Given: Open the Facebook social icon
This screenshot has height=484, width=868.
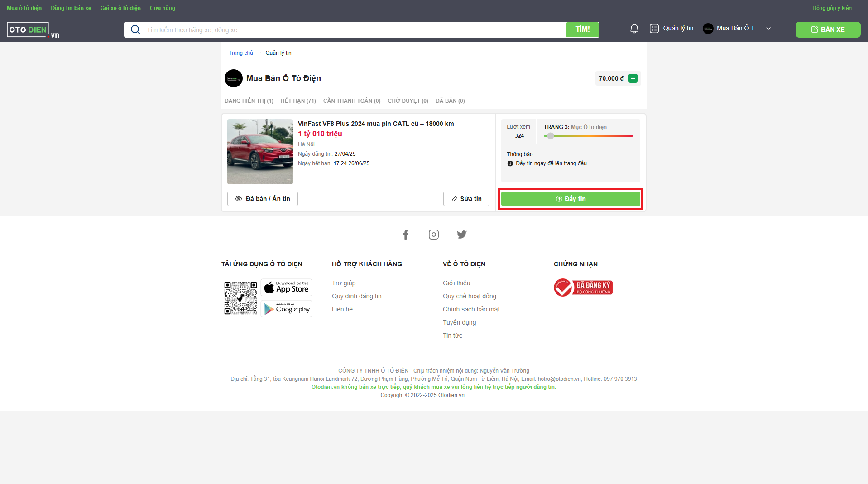Looking at the screenshot, I should 406,235.
